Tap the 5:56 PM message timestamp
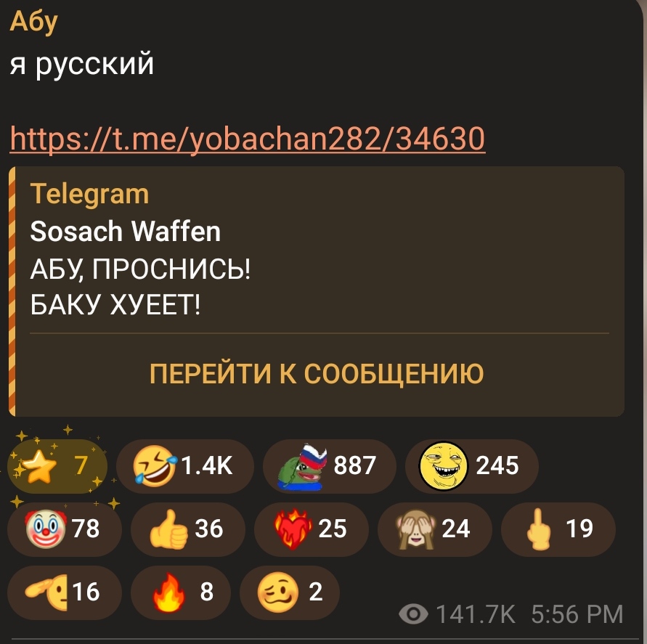The height and width of the screenshot is (644, 647). pos(577,614)
